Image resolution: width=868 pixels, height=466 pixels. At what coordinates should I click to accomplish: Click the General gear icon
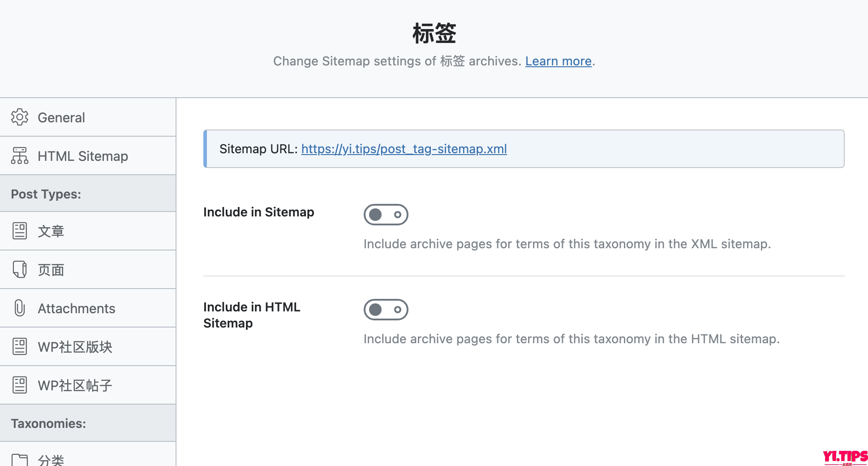[20, 117]
